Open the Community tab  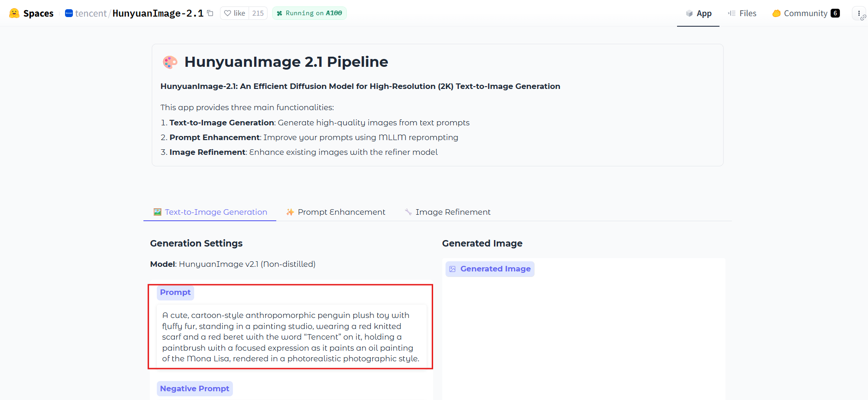[805, 13]
